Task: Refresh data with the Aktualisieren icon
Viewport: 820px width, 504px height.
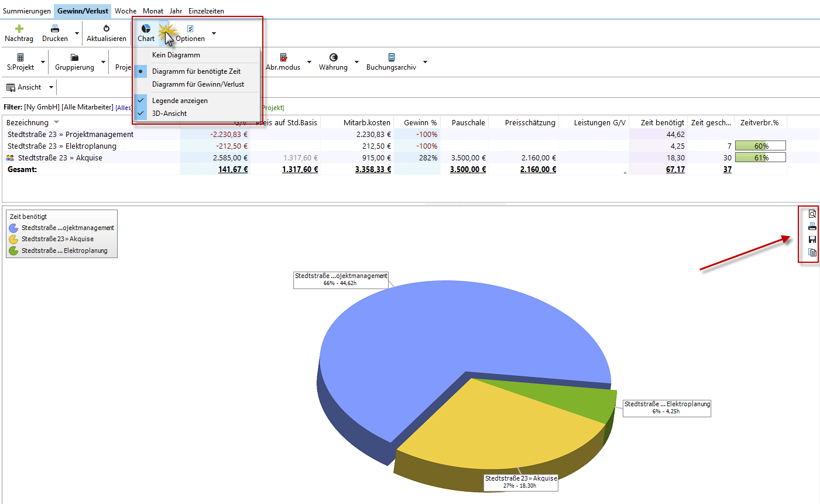Action: [107, 28]
